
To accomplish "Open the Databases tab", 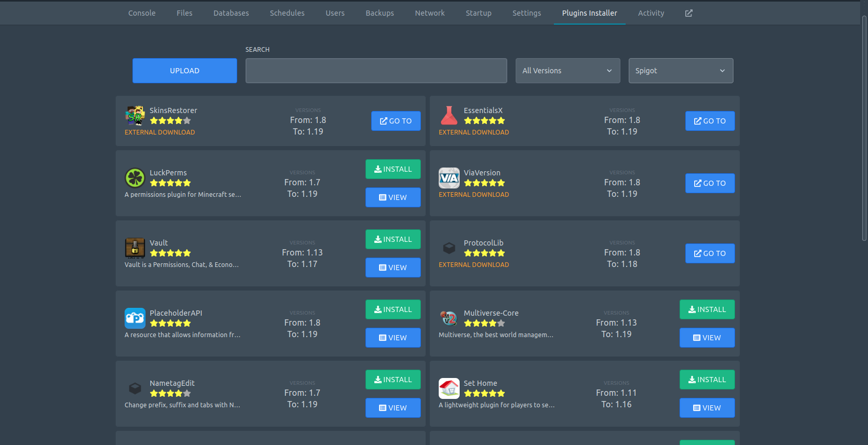I will click(231, 13).
